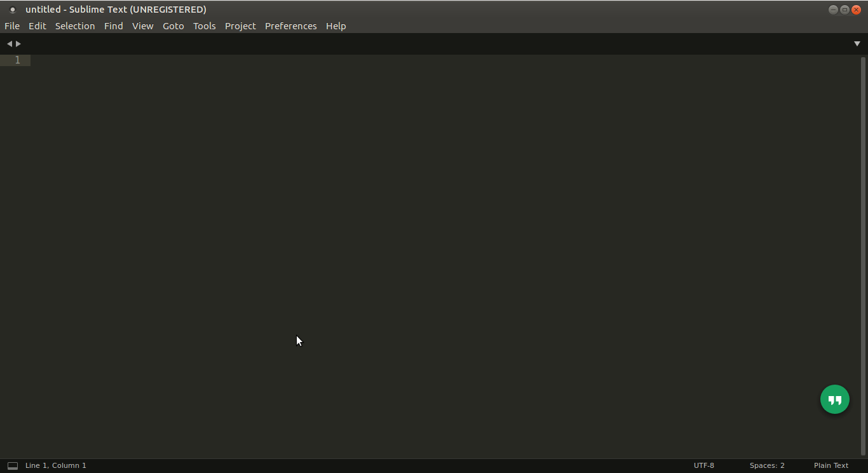Click the vertical scrollbar of the editor
The width and height of the screenshot is (868, 473).
pos(863,254)
